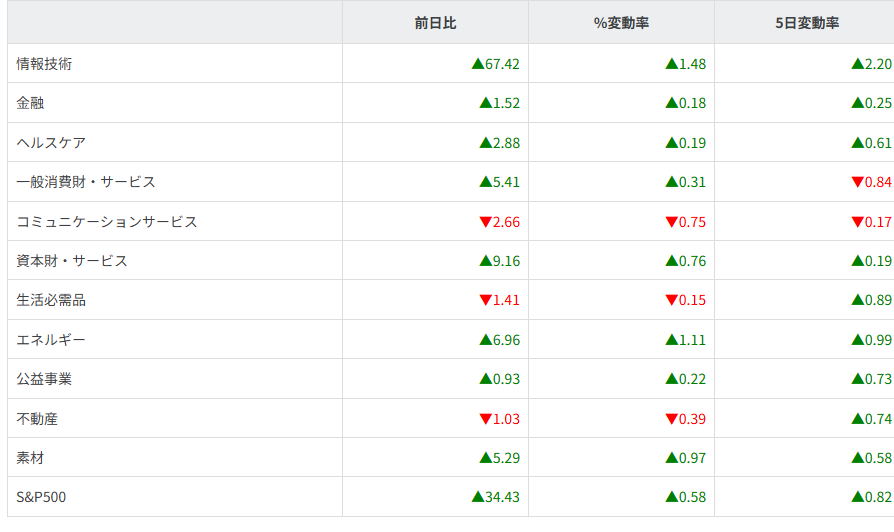Image resolution: width=894 pixels, height=532 pixels.
Task: Select the エネルギー sector label
Action: 51,340
